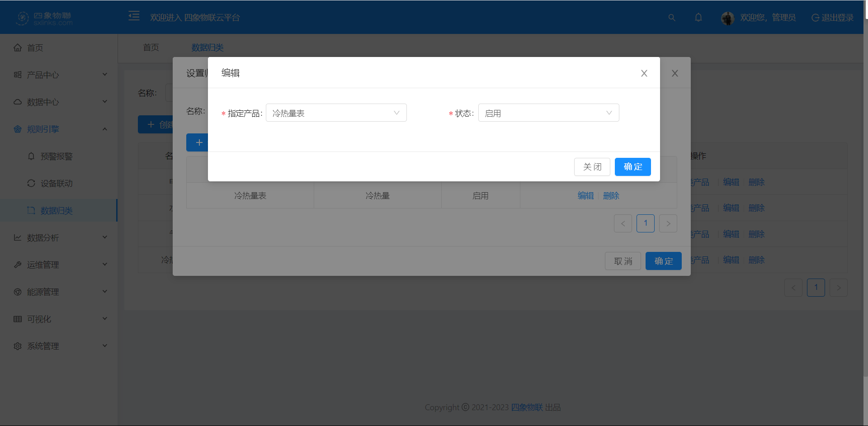Select the 预警报警 bell icon in sidebar
The height and width of the screenshot is (426, 868).
[x=31, y=156]
